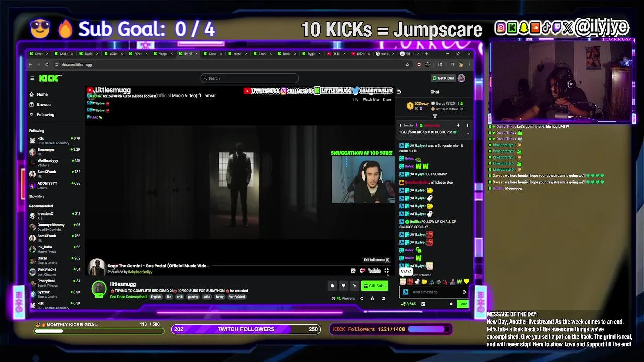Click the green KICK logo
The height and width of the screenshot is (362, 644).
50,78
